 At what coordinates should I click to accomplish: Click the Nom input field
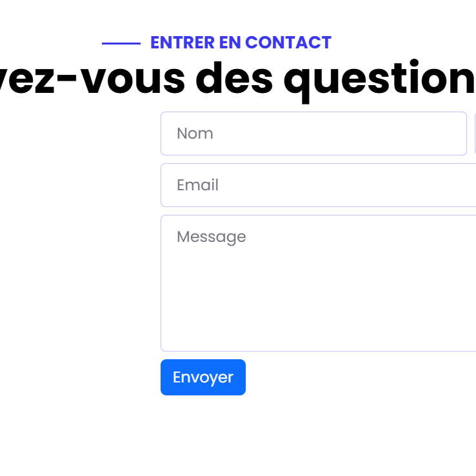click(313, 134)
